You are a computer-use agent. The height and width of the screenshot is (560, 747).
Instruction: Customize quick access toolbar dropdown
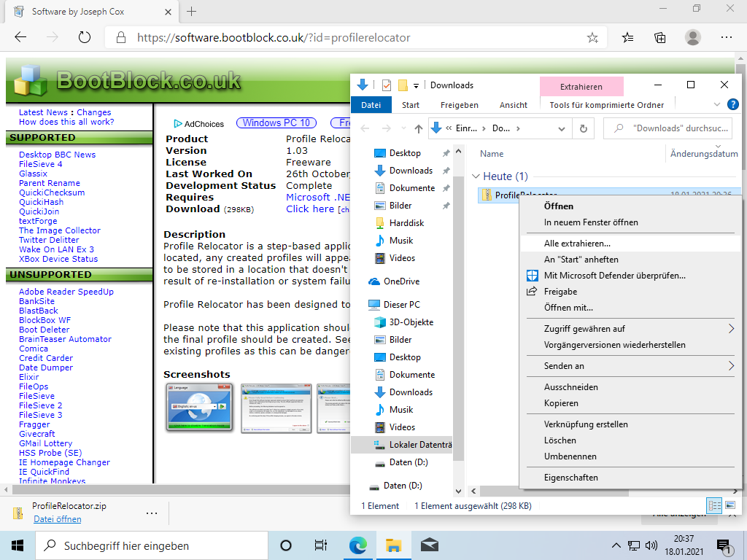coord(416,86)
